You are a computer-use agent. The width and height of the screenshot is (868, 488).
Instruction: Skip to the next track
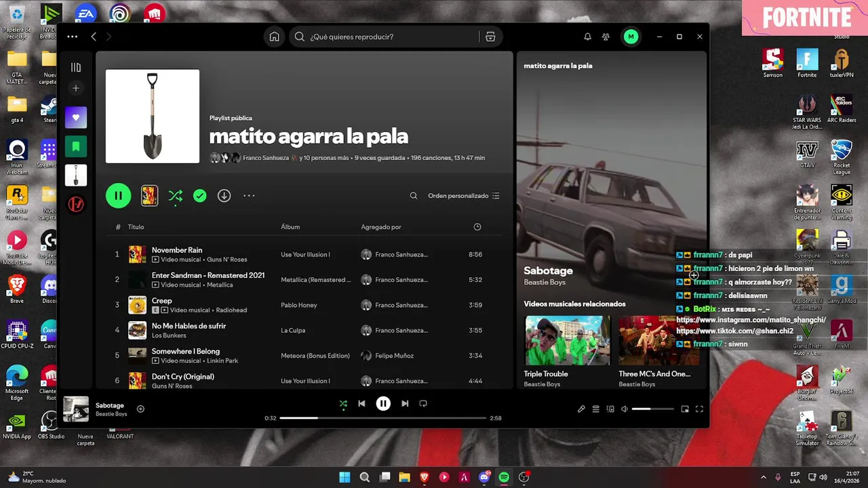405,403
